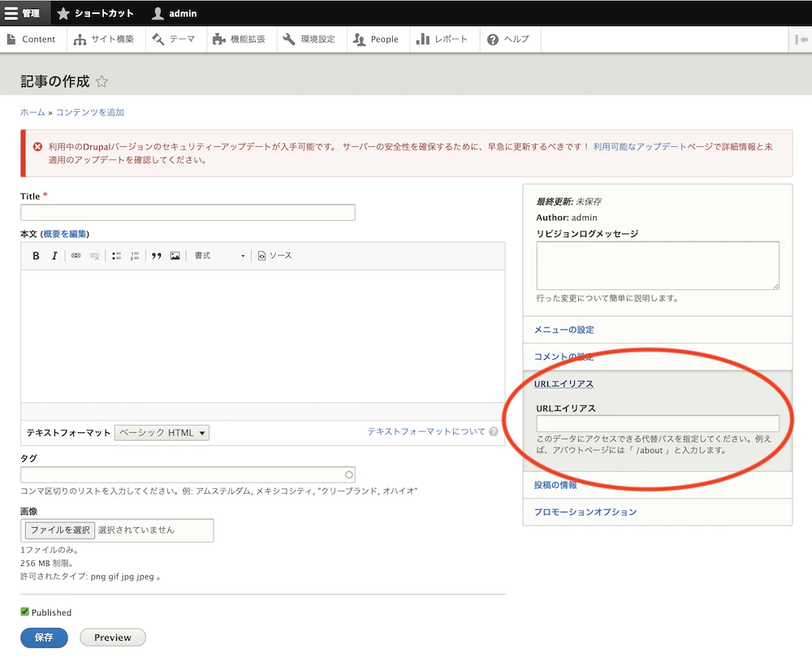Viewport: 812px width, 666px height.
Task: Insert a numbered list
Action: click(135, 255)
